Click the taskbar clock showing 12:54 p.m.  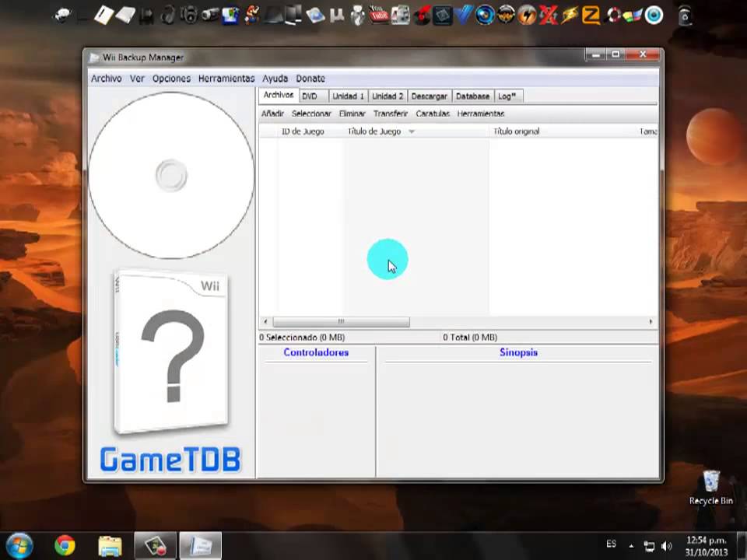(707, 546)
